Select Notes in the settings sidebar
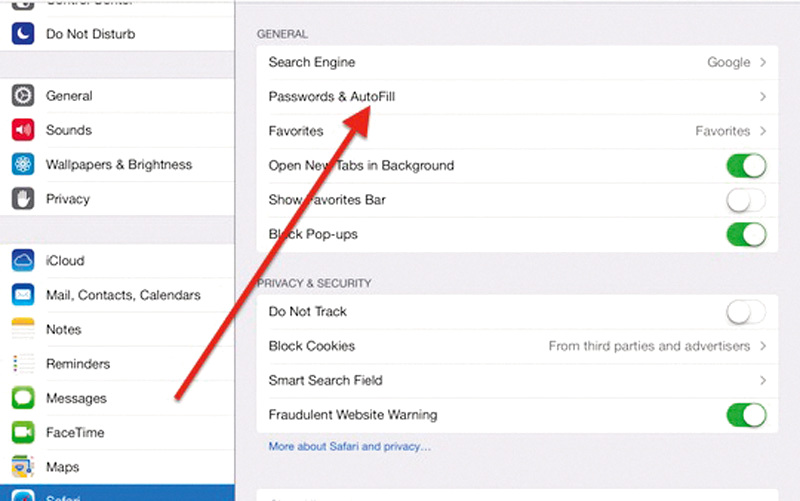Image resolution: width=800 pixels, height=501 pixels. pyautogui.click(x=64, y=330)
